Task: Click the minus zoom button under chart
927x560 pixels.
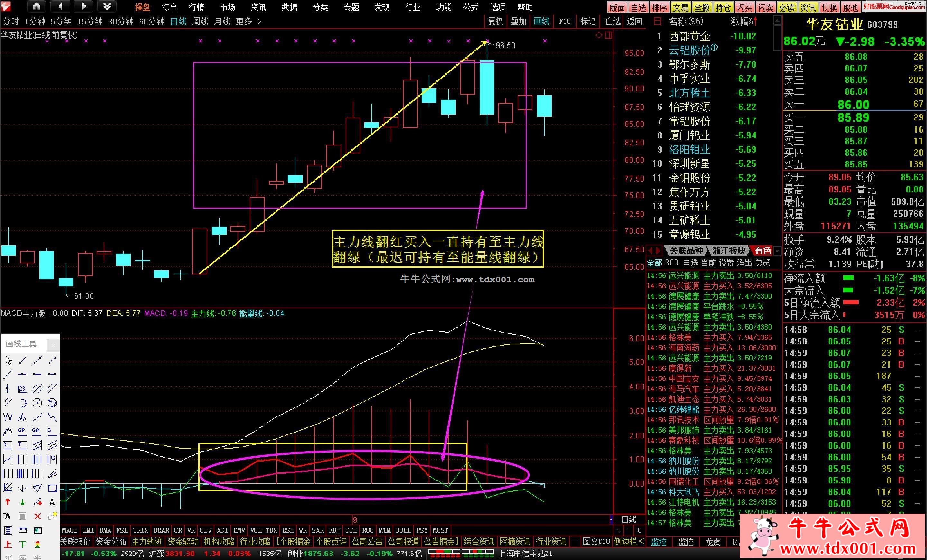Action: point(629,530)
